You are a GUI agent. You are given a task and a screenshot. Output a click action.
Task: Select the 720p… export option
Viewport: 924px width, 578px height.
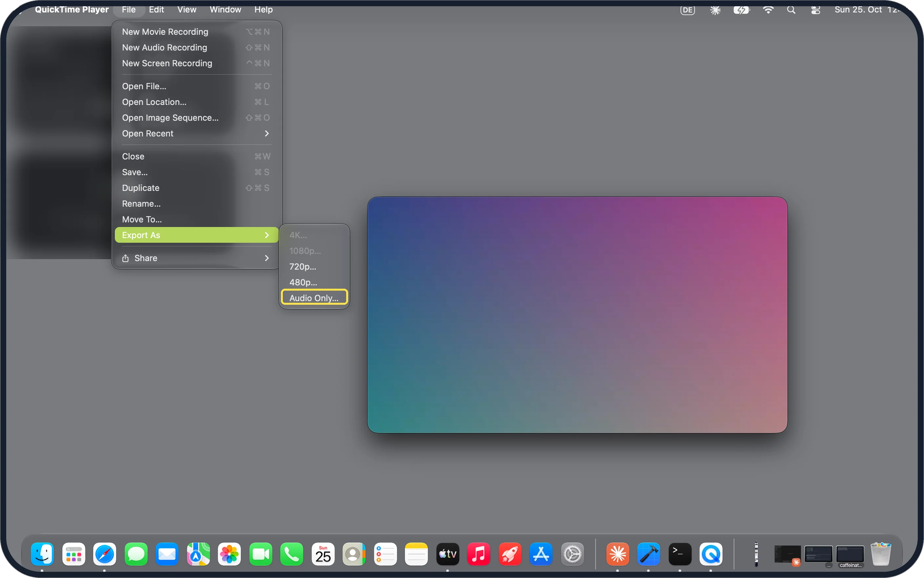point(314,266)
